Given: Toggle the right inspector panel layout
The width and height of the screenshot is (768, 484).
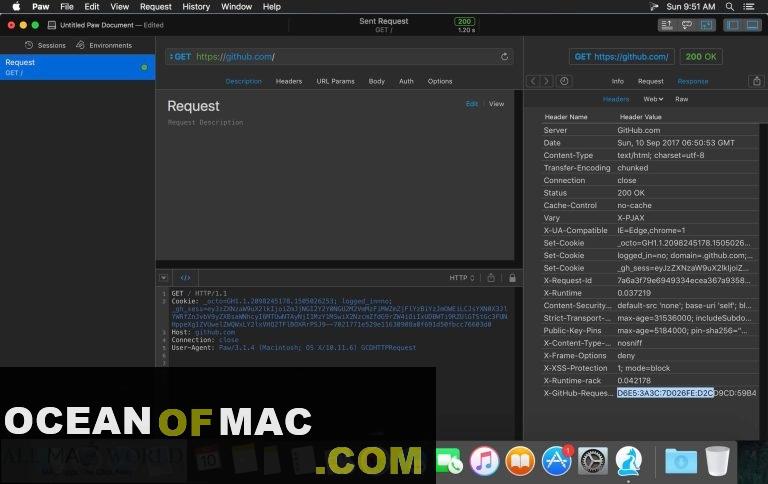Looking at the screenshot, I should tap(752, 25).
